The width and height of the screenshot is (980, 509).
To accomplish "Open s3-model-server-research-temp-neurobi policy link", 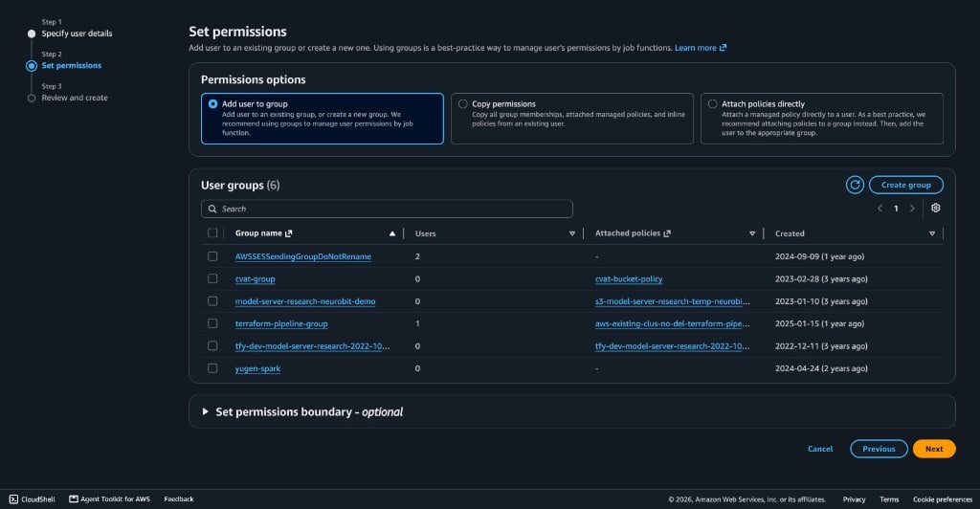I will coord(673,301).
